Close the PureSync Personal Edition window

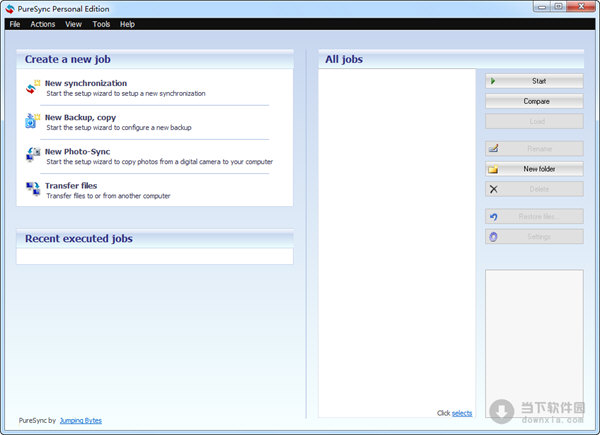point(581,7)
